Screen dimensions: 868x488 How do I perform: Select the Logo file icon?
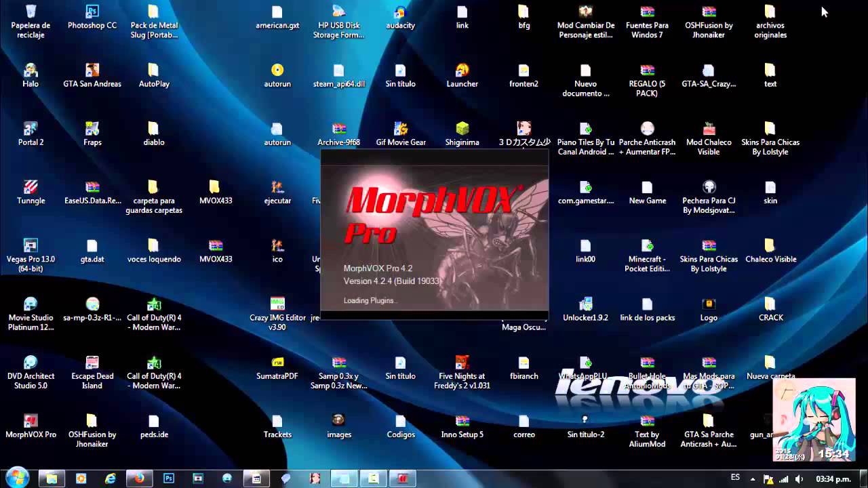(709, 309)
